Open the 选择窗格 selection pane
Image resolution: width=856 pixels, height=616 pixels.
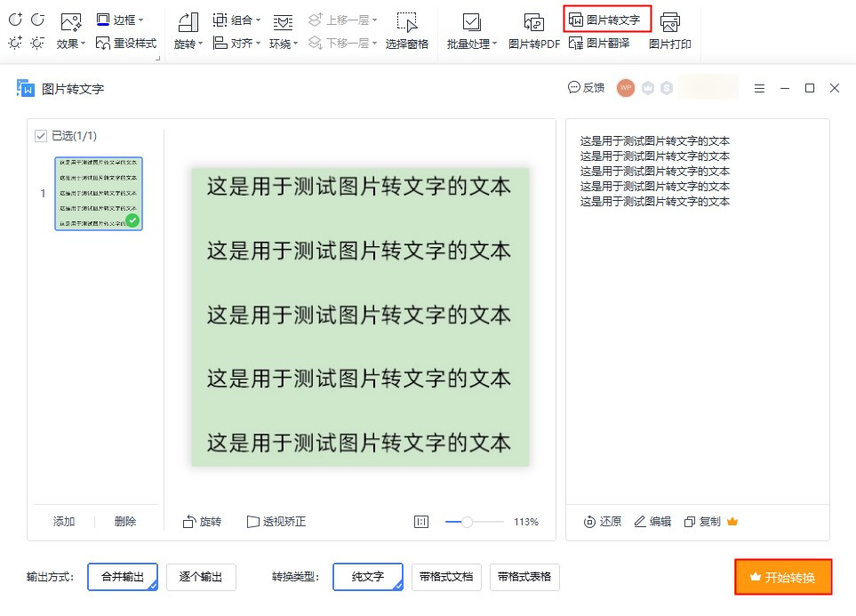click(x=407, y=32)
